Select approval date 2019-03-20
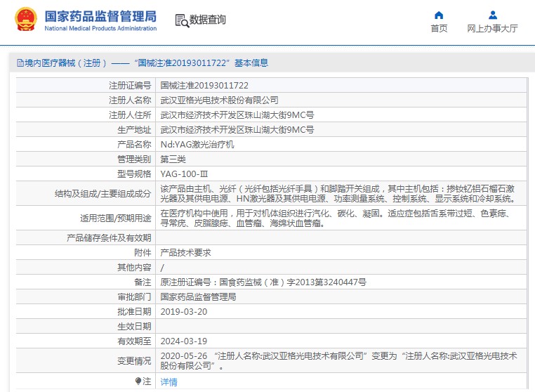The height and width of the screenshot is (392, 535). coord(183,312)
